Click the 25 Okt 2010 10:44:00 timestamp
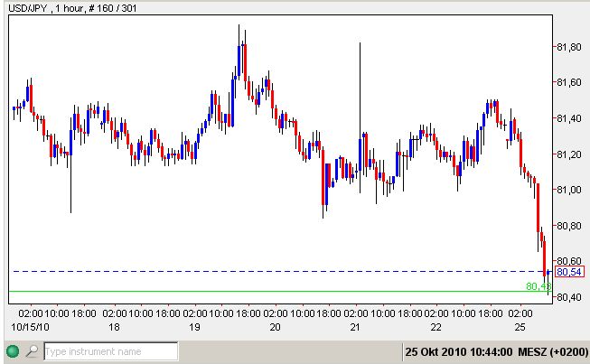Viewport: 590px width, 364px height. [459, 352]
